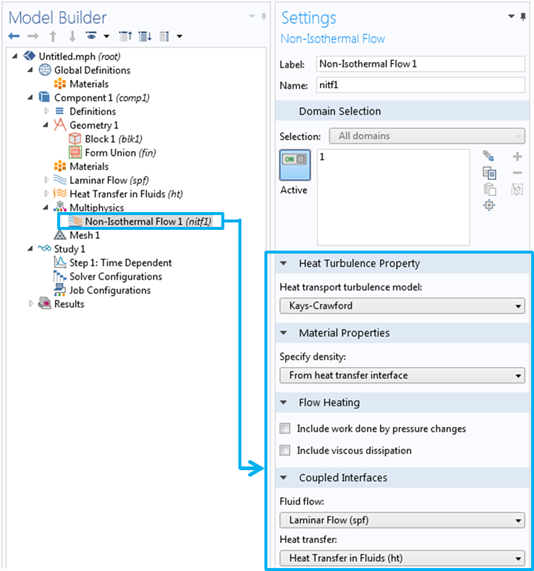Enable Include viscous dissipation checkbox
Viewport: 534px width, 571px height.
pos(285,450)
